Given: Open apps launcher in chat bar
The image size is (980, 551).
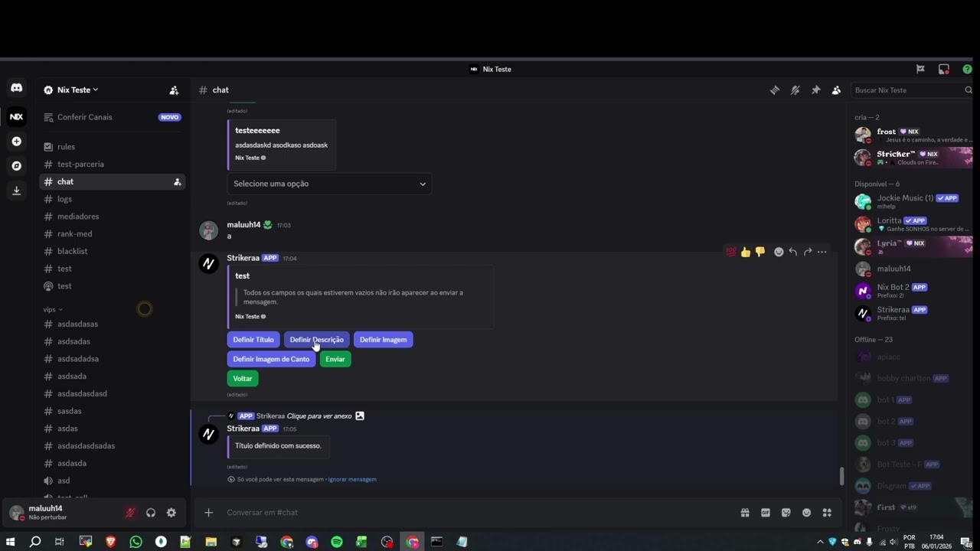Looking at the screenshot, I should tap(828, 513).
